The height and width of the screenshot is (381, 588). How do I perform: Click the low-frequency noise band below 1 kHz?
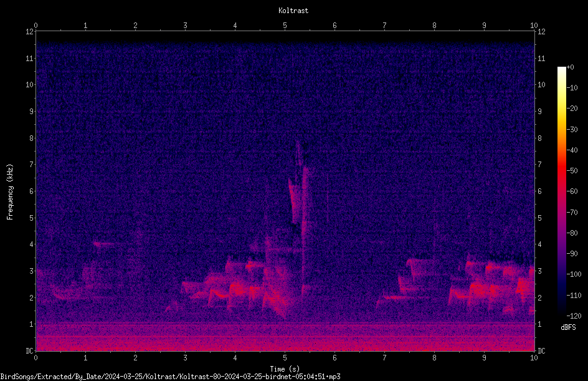pos(285,337)
